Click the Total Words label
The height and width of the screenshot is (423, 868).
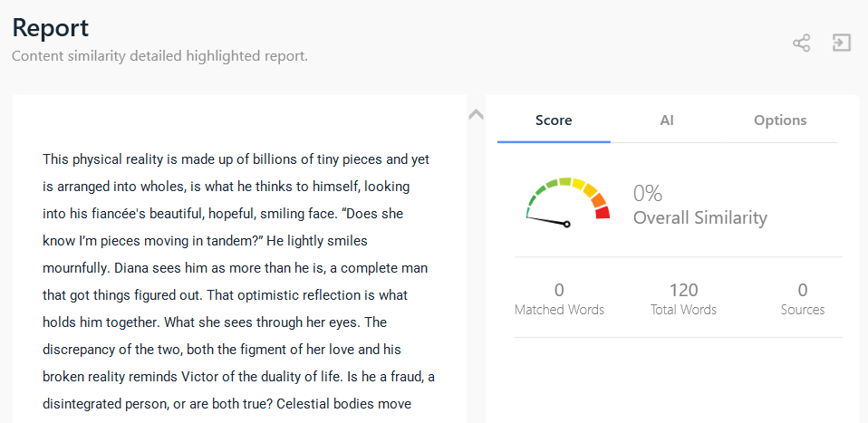683,310
